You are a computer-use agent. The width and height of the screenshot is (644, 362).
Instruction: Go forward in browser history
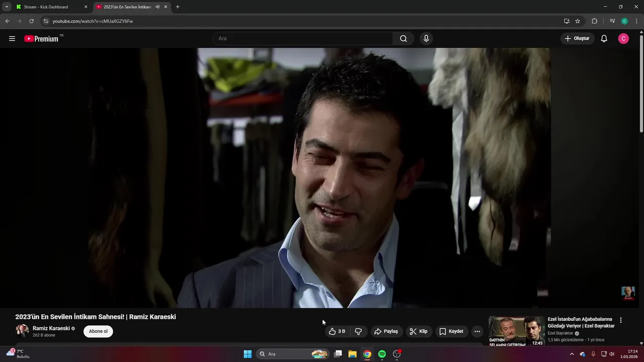pos(20,21)
